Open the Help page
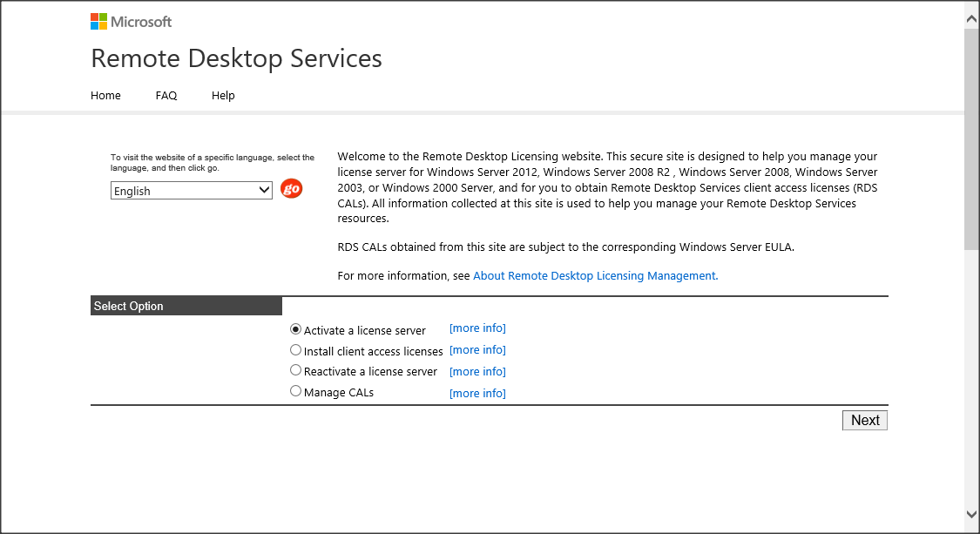 (223, 96)
